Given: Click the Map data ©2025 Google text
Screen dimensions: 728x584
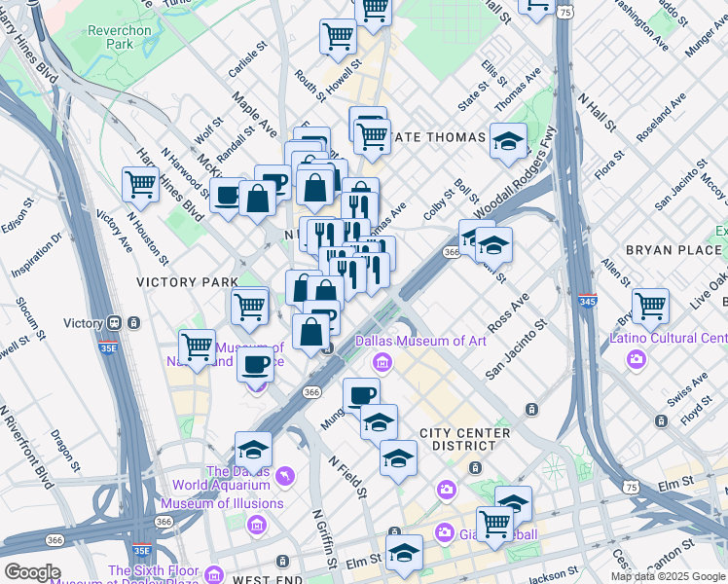Looking at the screenshot, I should click(x=668, y=576).
